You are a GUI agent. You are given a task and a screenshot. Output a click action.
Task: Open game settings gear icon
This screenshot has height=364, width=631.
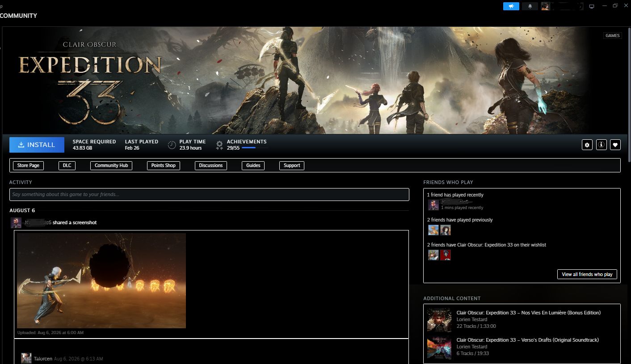point(587,145)
